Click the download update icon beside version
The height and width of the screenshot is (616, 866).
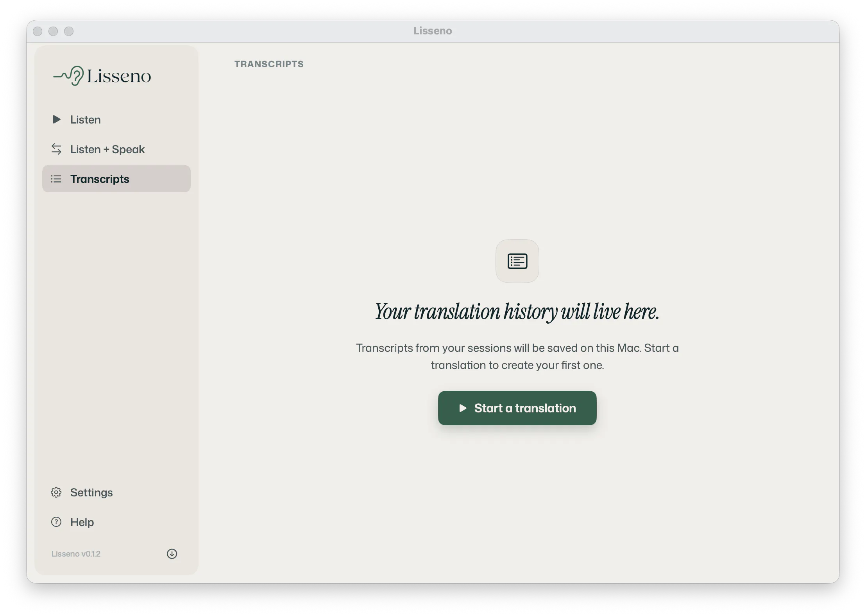(172, 554)
